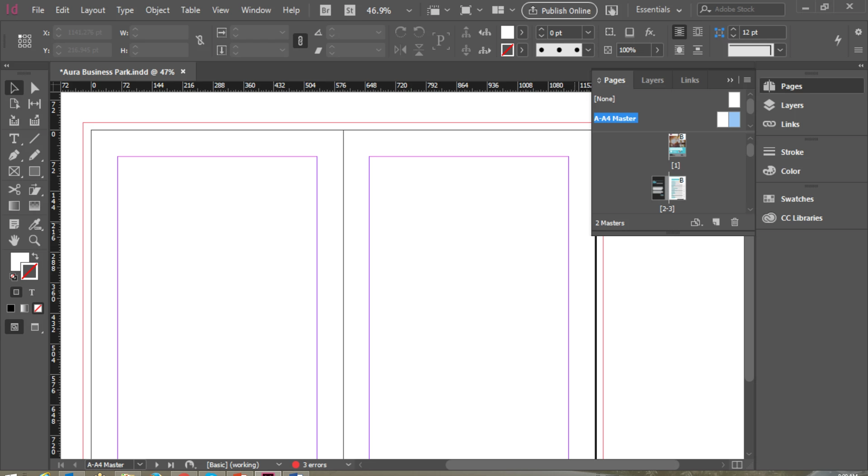Open the Layout menu
This screenshot has width=868, height=476.
pos(93,10)
